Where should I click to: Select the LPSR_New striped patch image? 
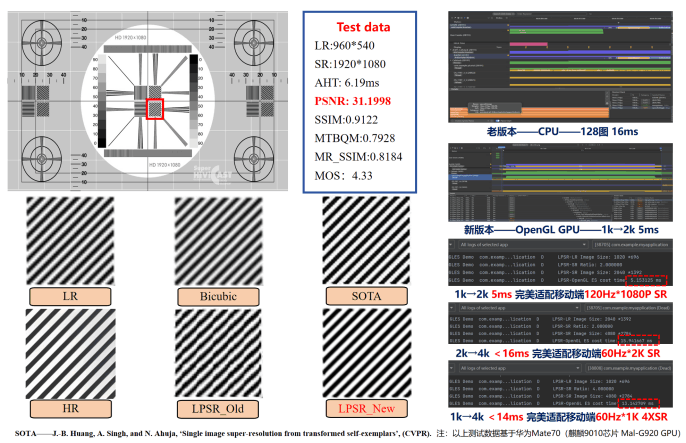coord(367,353)
